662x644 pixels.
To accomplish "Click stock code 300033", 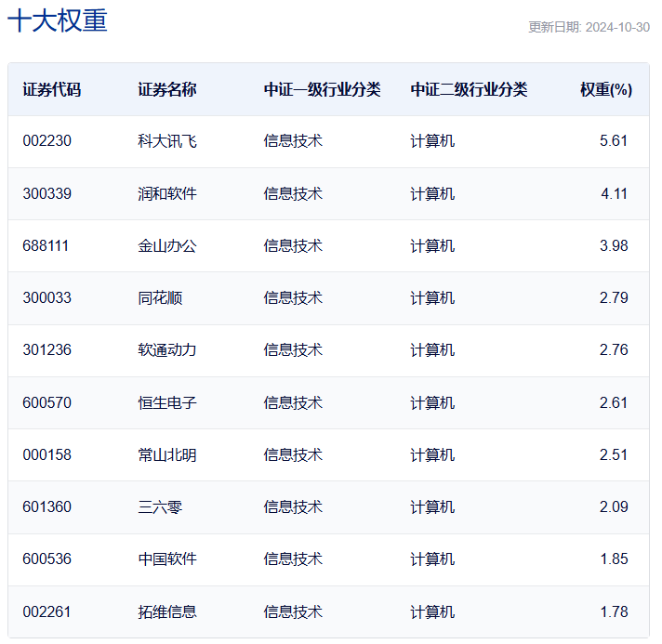I will pos(47,297).
